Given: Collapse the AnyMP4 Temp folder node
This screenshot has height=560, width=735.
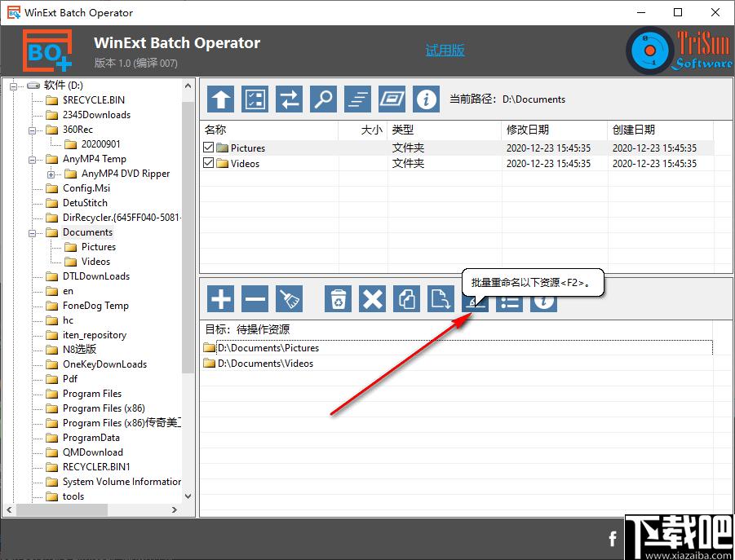Looking at the screenshot, I should [x=33, y=160].
